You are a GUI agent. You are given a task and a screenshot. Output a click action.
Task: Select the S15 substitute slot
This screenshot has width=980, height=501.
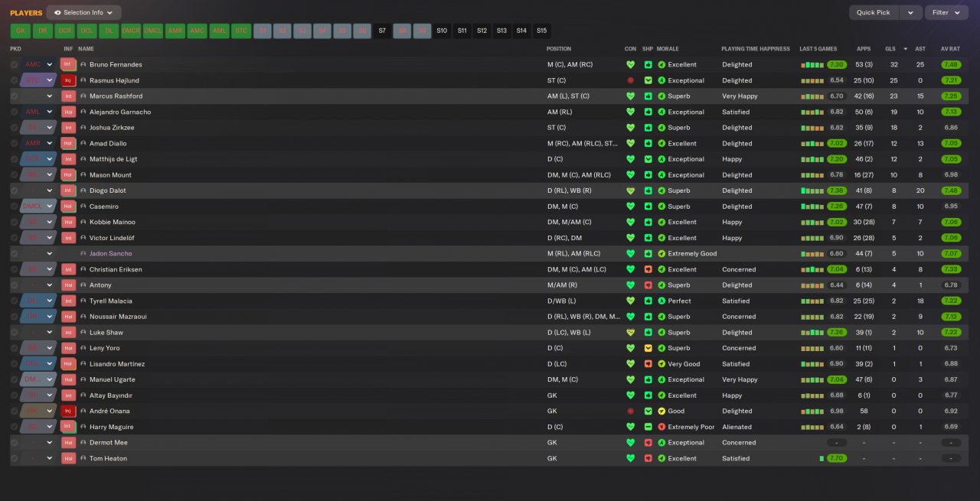[x=541, y=31]
